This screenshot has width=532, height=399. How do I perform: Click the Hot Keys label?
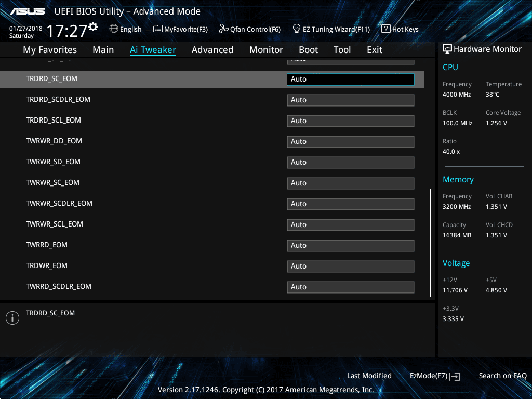click(405, 30)
